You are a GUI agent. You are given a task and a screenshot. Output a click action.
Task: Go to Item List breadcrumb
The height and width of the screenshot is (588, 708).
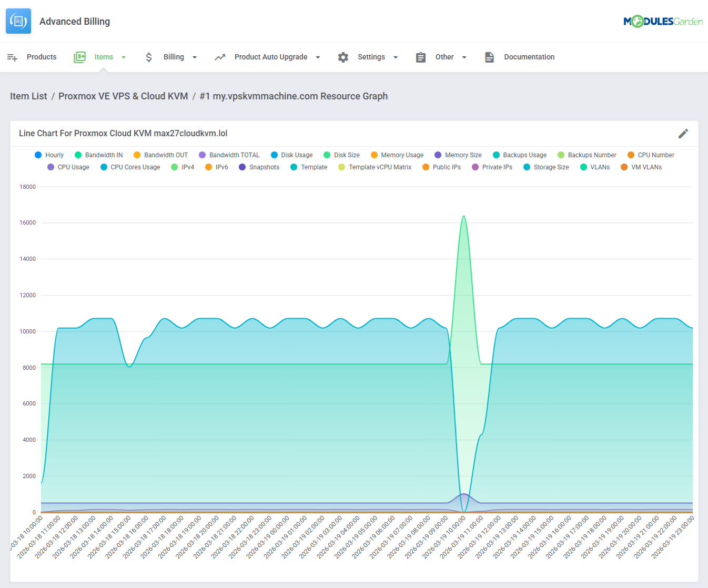tap(28, 96)
